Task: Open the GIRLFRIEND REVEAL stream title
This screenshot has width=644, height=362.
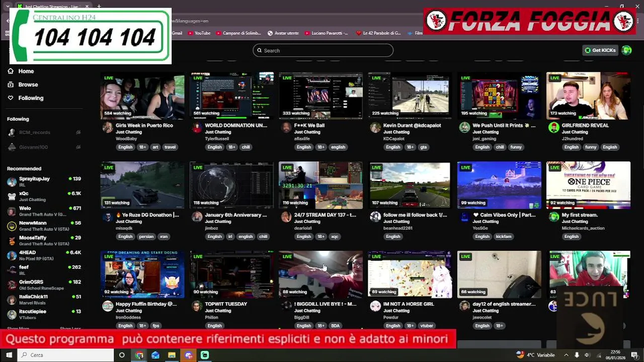Action: (x=585, y=126)
